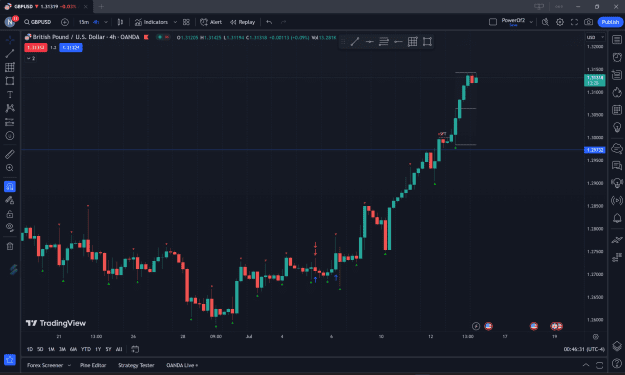
Task: Create an Alert from top toolbar
Action: 211,22
